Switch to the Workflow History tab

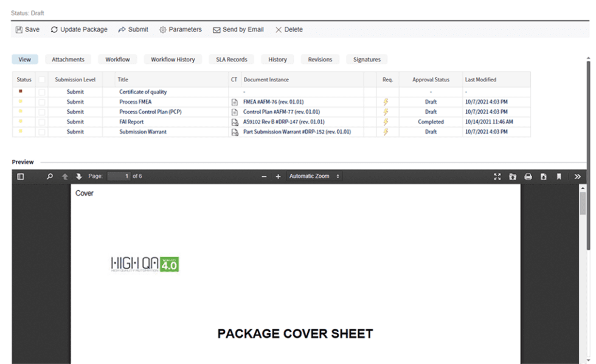click(173, 60)
